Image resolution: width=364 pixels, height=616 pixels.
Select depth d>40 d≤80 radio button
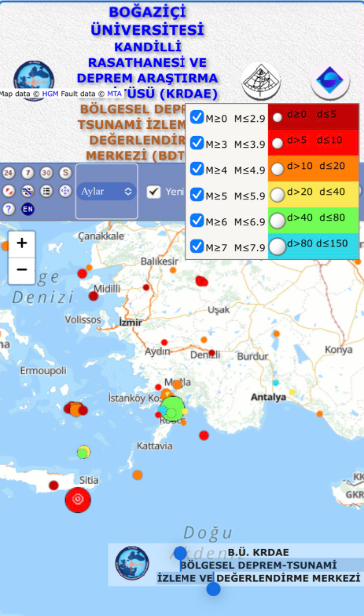tap(277, 221)
